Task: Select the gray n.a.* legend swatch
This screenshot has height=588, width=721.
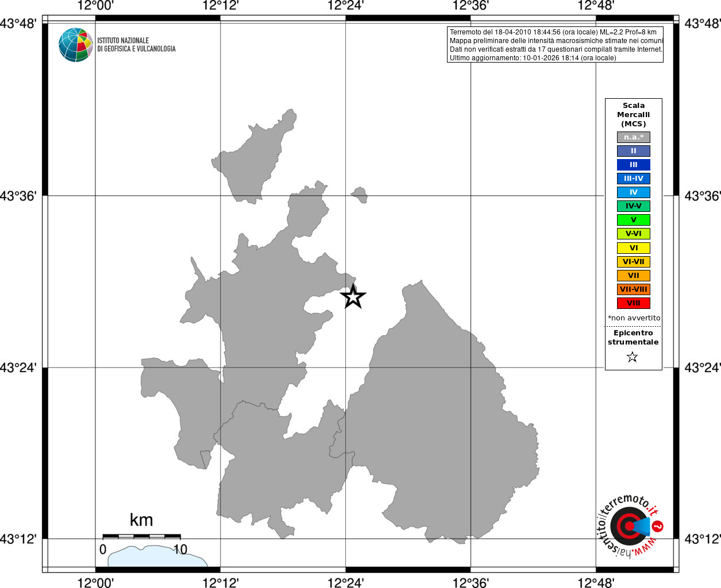Action: pos(634,137)
